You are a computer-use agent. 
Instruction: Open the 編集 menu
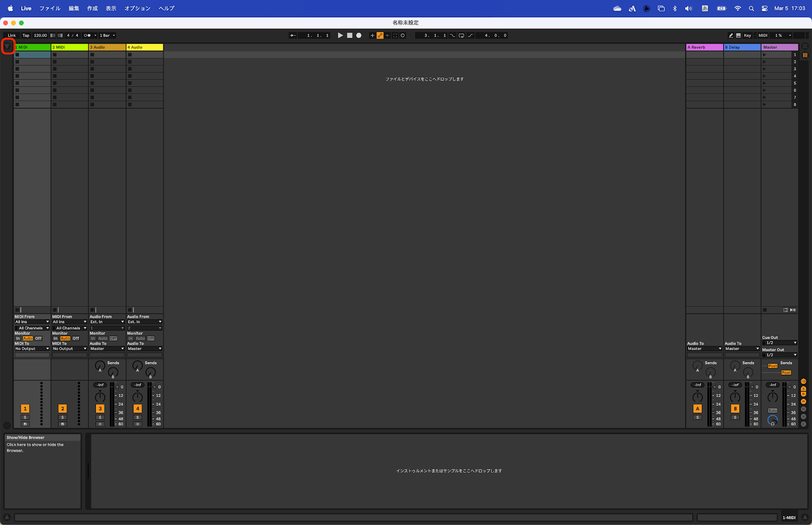(x=74, y=8)
